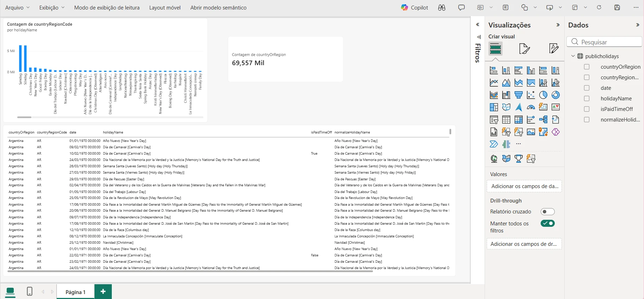Click the table's vertical scrollbar thumb
The width and height of the screenshot is (644, 299).
(x=450, y=132)
